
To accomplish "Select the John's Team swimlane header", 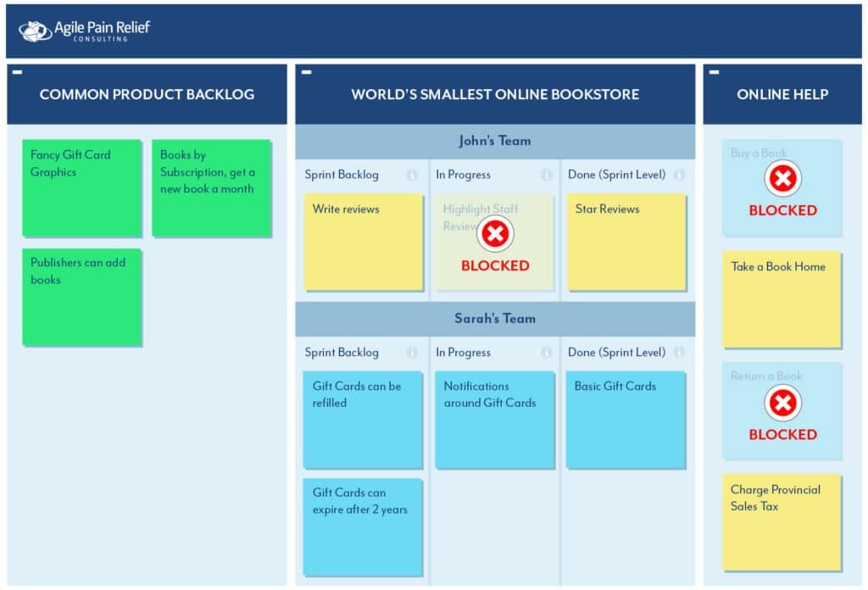I will tap(495, 142).
